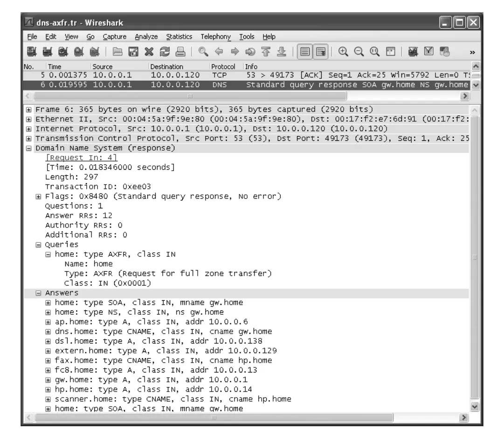
Task: Expand the dns.home CNAME answer
Action: click(x=48, y=331)
